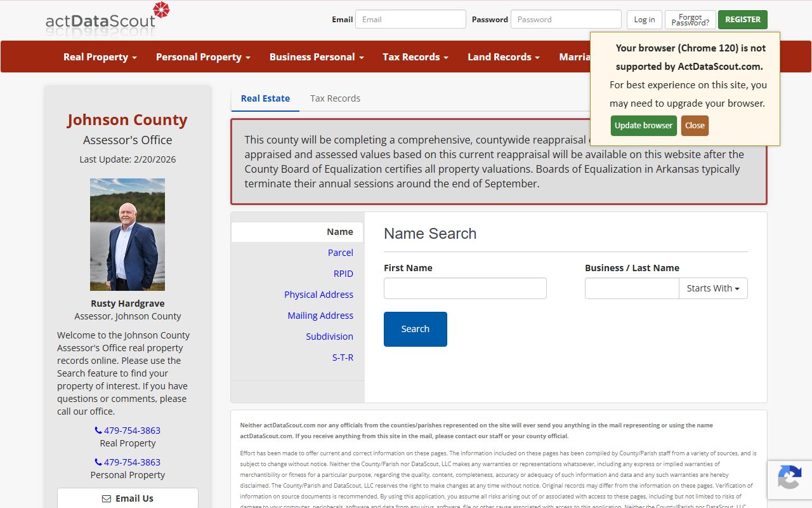Viewport: 812px width, 508px height.
Task: Select the Parcel search type
Action: tap(341, 253)
